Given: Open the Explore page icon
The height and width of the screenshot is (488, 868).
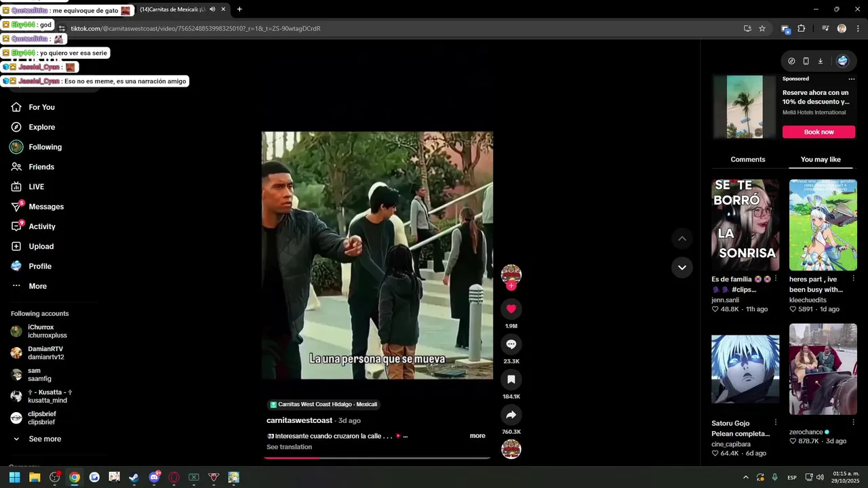Looking at the screenshot, I should [x=16, y=127].
